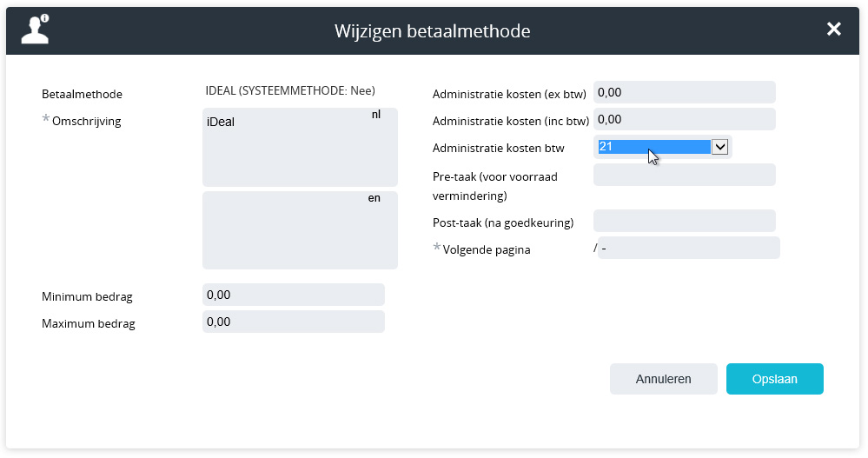Save changes with the Opslaan button
This screenshot has height=458, width=868.
tap(774, 379)
